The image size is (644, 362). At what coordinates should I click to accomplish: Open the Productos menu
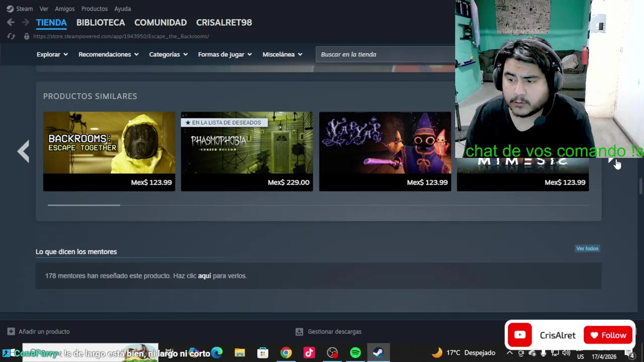pos(94,9)
